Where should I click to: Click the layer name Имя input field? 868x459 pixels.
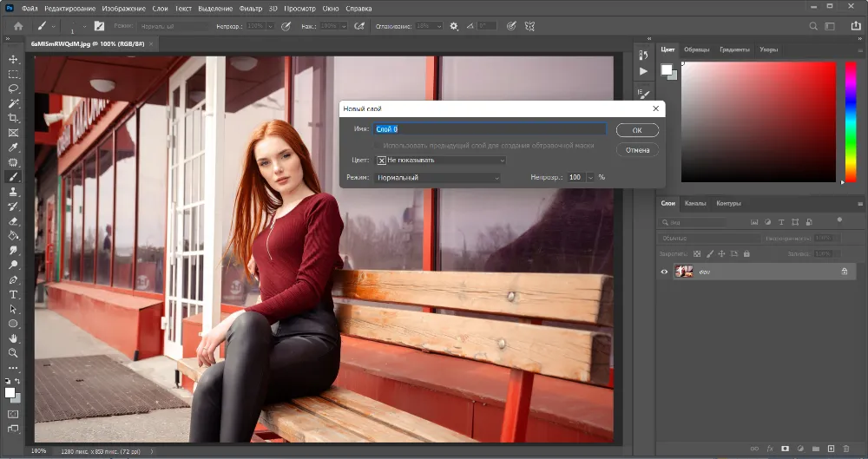pos(490,129)
